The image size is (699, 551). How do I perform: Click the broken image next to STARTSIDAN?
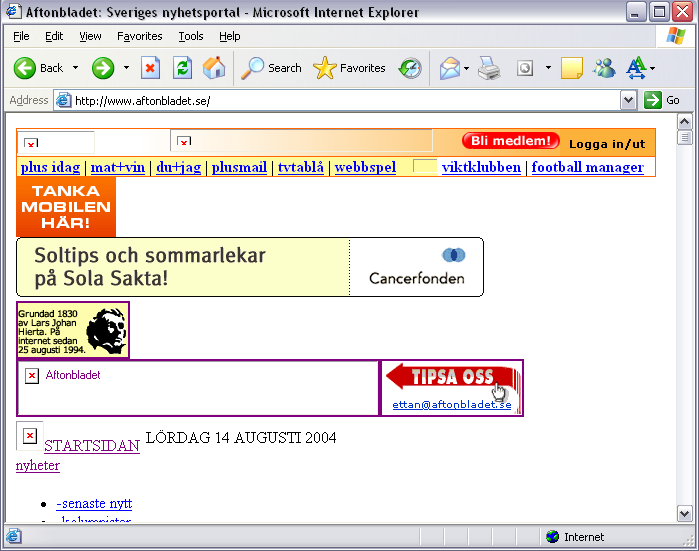click(x=30, y=436)
